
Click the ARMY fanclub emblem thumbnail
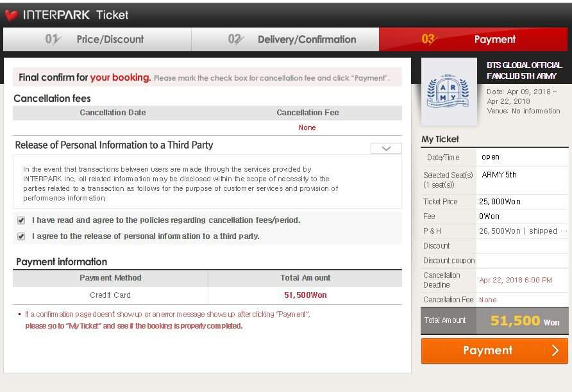tap(449, 92)
